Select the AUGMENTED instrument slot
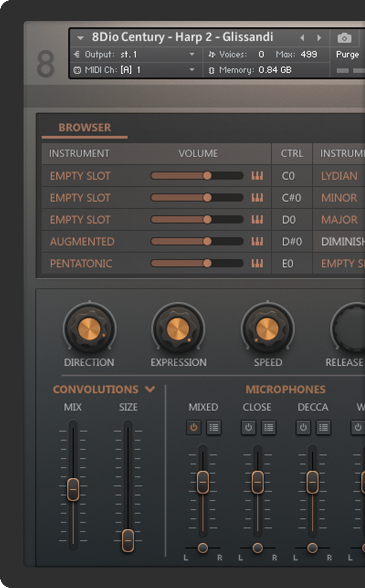 coord(82,241)
